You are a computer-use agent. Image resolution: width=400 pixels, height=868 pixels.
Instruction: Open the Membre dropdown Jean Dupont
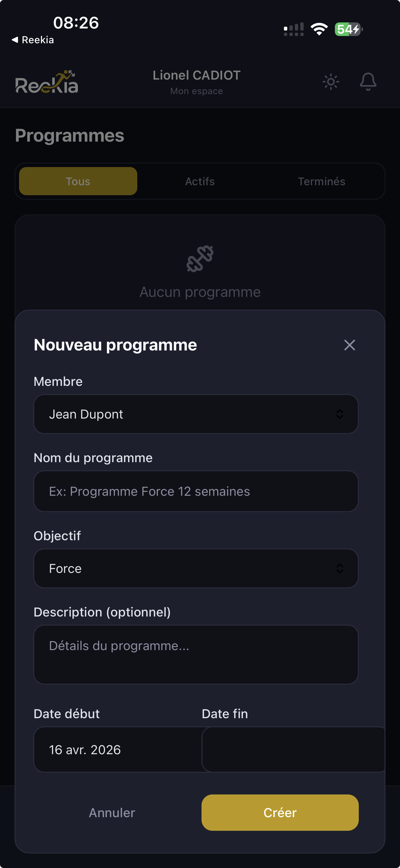pyautogui.click(x=196, y=414)
